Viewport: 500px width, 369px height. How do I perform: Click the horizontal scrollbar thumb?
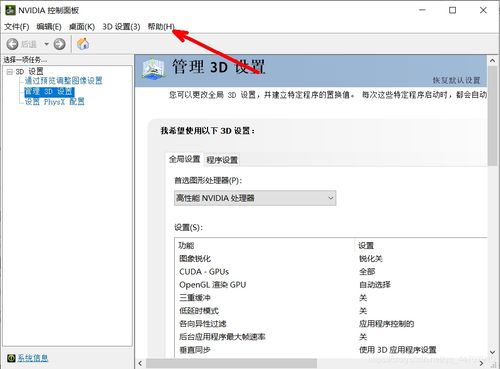coord(231,363)
